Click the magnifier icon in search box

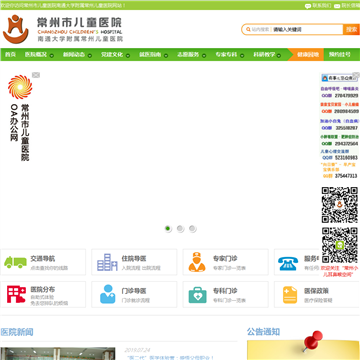click(x=248, y=29)
